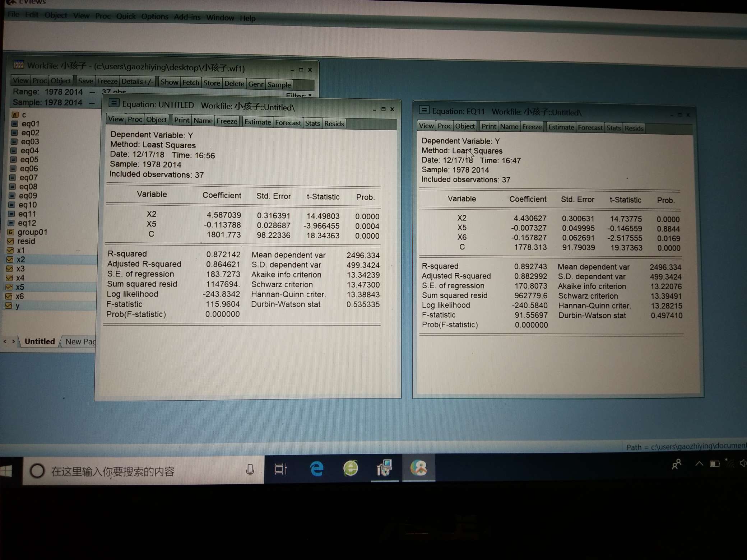The width and height of the screenshot is (747, 560).
Task: Open the Quick menu
Action: point(126,17)
